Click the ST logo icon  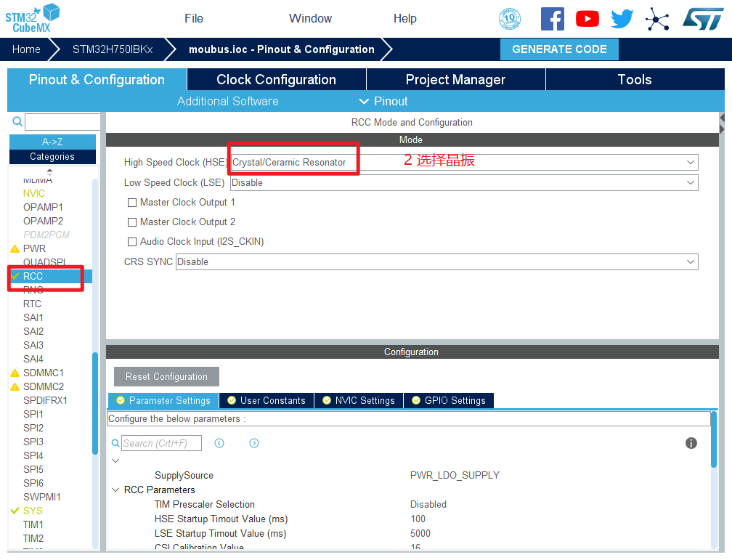tap(702, 19)
